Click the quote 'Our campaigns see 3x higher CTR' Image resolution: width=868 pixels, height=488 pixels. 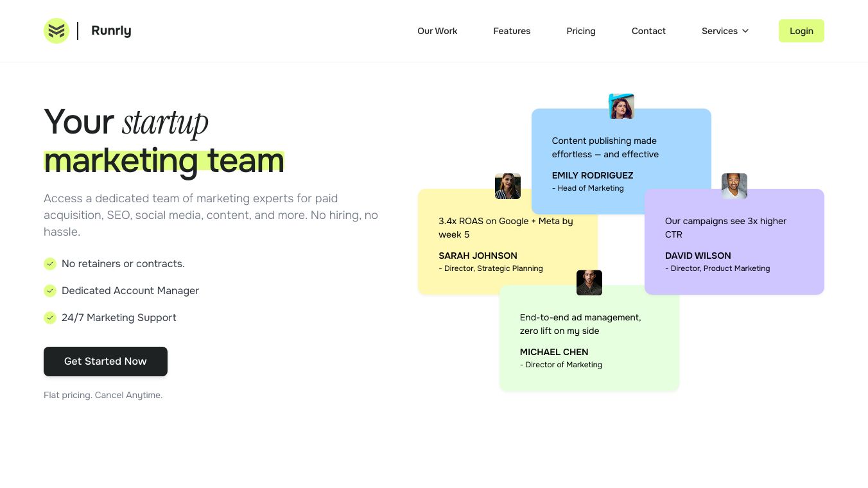(x=725, y=228)
